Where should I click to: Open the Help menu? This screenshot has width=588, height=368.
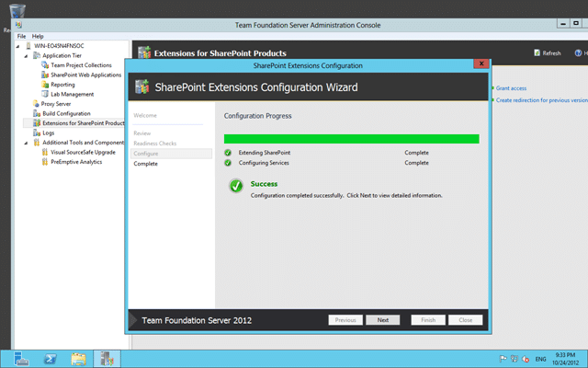[38, 36]
